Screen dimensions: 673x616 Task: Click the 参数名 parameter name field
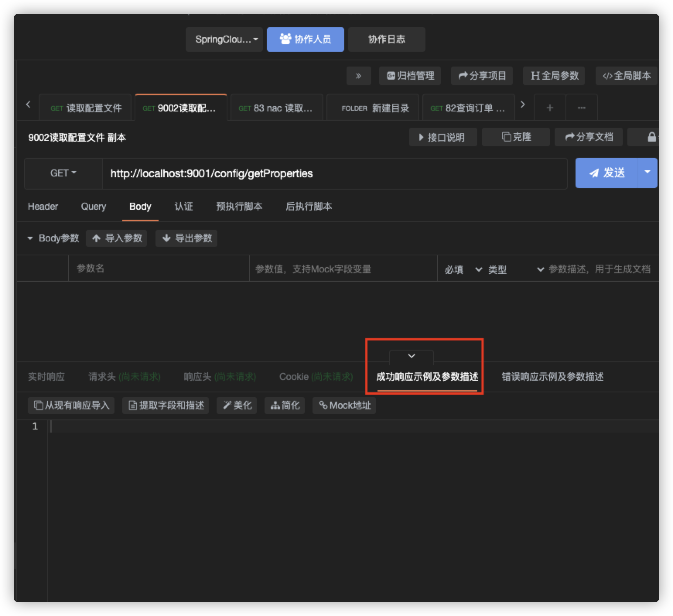click(x=159, y=268)
